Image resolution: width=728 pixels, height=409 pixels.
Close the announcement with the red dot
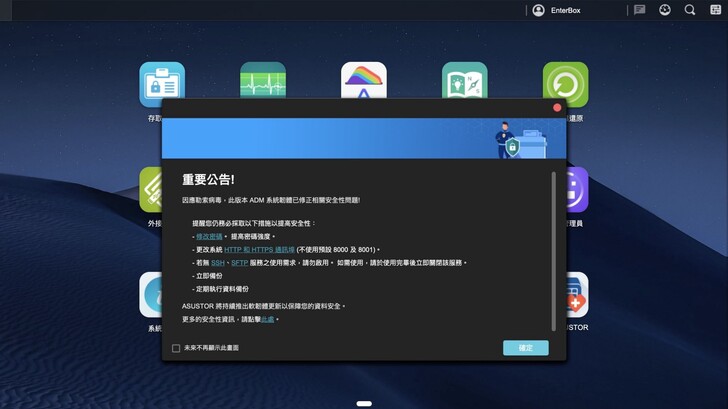557,107
